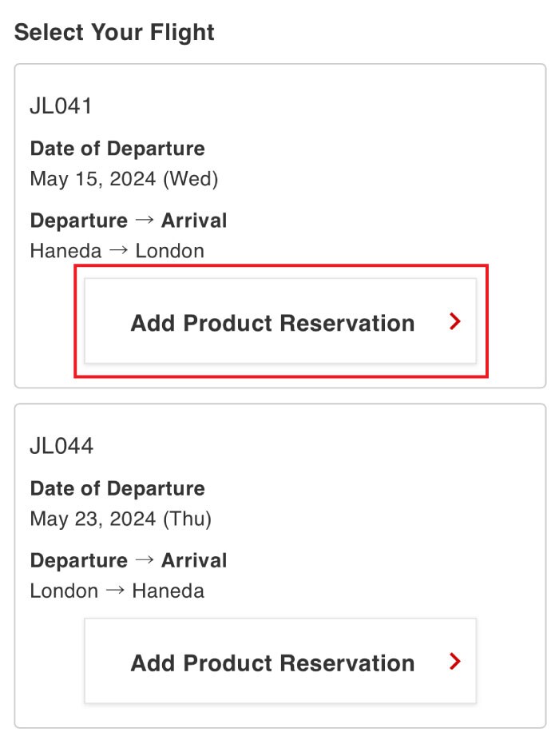This screenshot has width=559, height=756.
Task: Select the JL044 flight number text
Action: click(x=61, y=446)
